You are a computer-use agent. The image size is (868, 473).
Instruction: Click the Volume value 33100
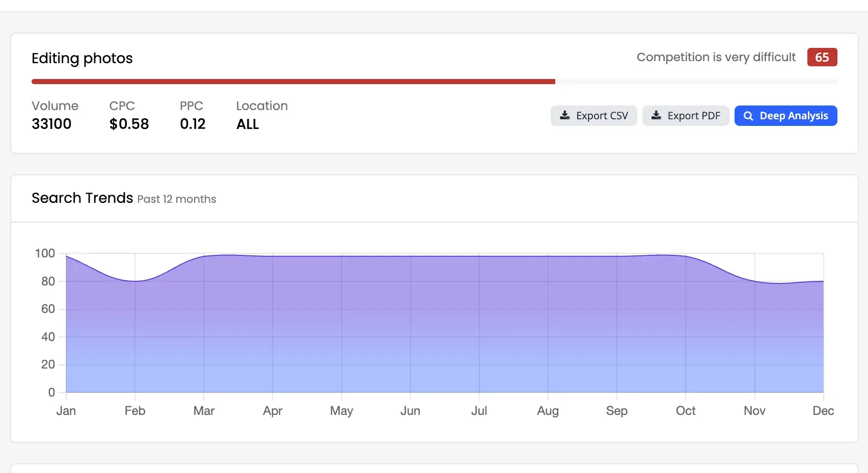point(51,124)
